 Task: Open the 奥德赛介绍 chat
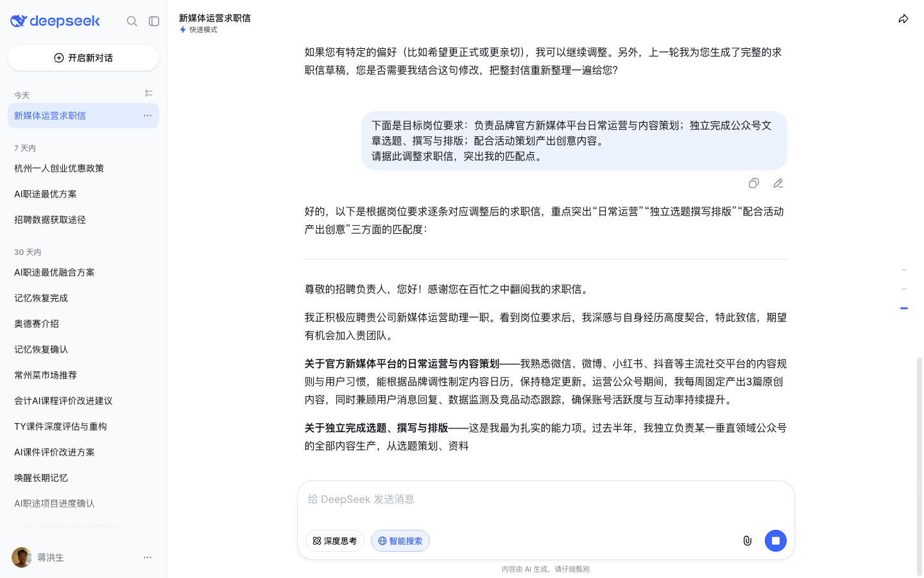click(x=83, y=324)
